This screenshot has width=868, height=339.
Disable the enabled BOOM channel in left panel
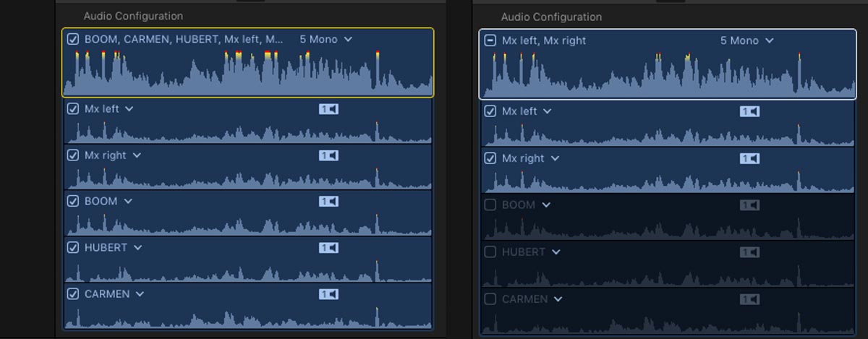72,201
